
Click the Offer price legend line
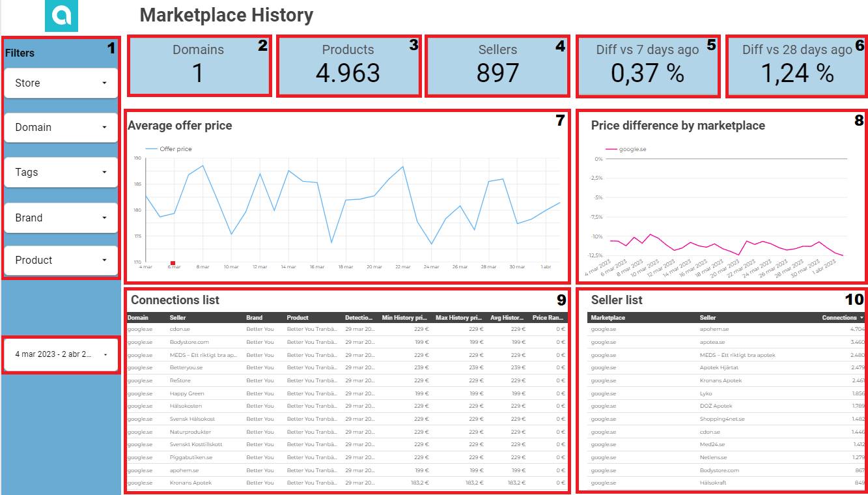point(151,149)
